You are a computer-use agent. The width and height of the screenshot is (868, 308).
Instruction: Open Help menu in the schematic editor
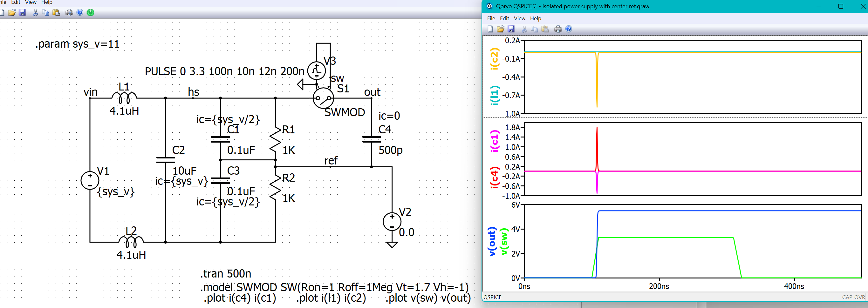tap(47, 2)
